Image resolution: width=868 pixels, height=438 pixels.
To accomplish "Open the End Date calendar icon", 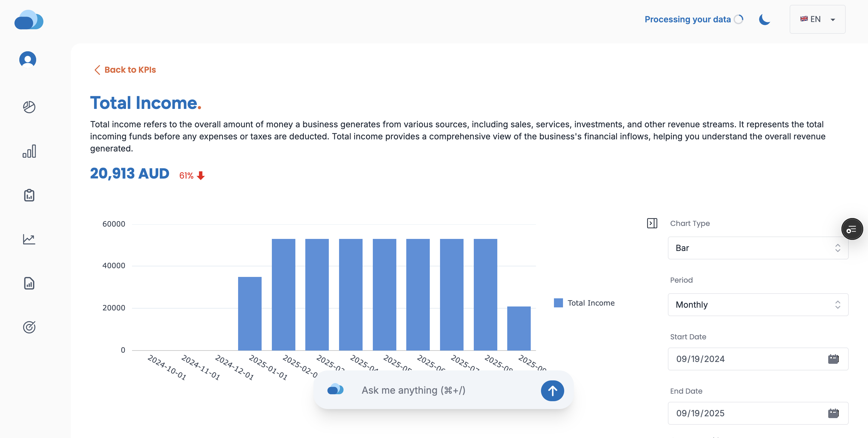I will (834, 413).
